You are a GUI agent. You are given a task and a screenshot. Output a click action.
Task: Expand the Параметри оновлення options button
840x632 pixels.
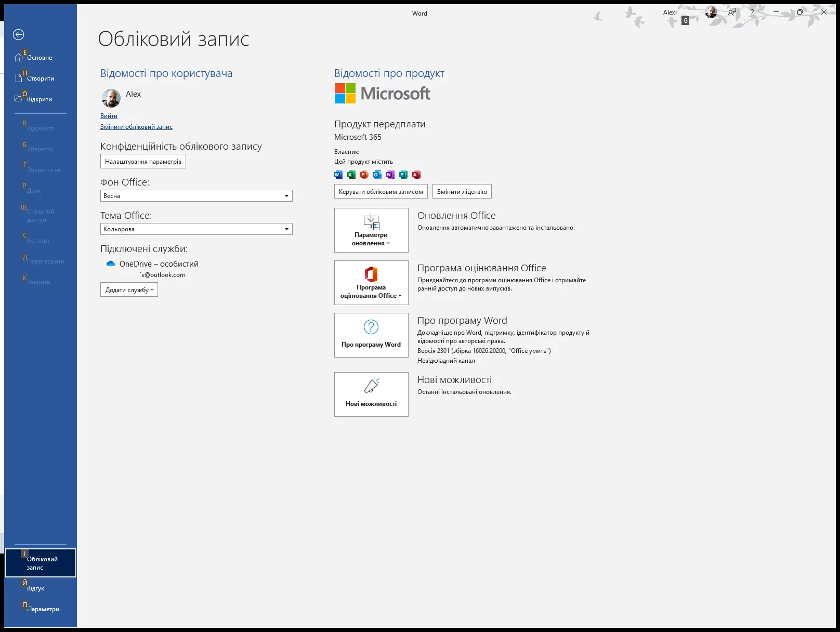point(371,230)
